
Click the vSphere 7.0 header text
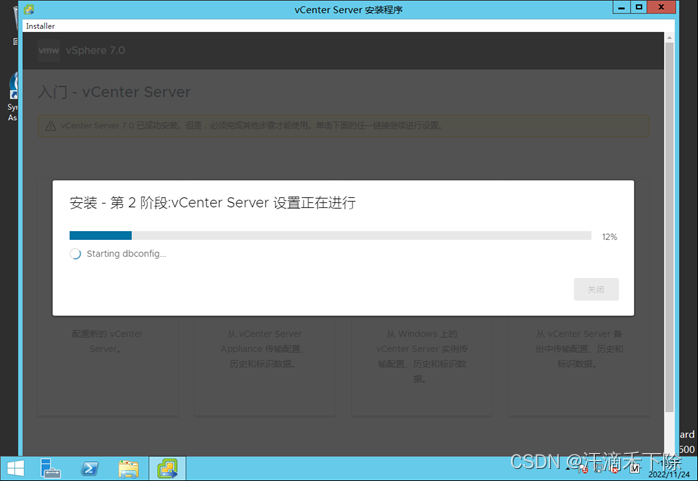click(95, 50)
